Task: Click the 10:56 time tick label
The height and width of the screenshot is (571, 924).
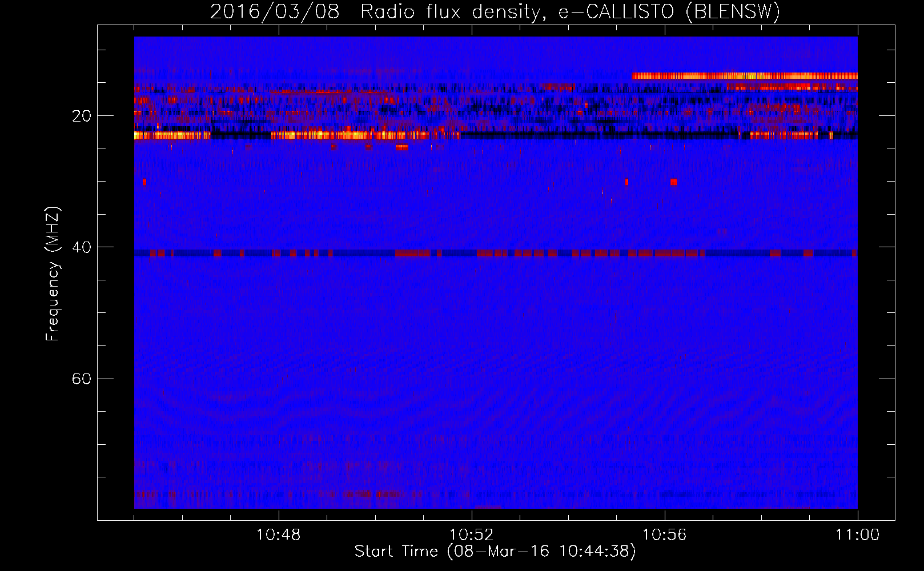Action: [x=664, y=535]
